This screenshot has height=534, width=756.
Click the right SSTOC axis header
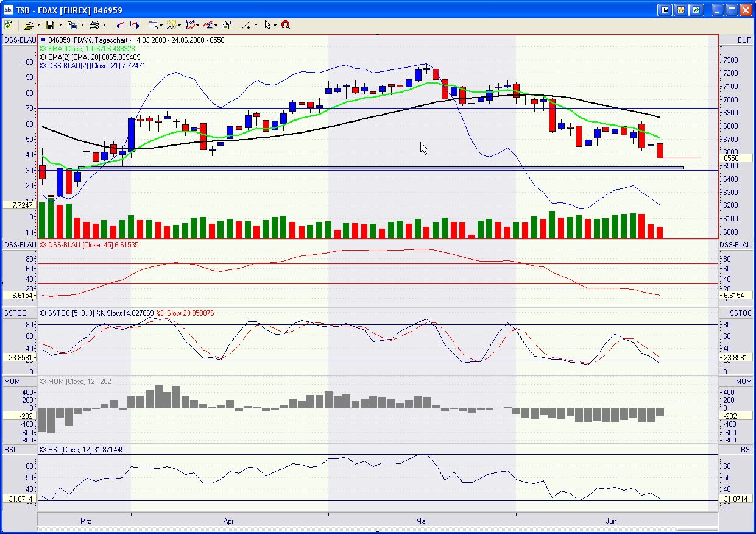pyautogui.click(x=737, y=313)
